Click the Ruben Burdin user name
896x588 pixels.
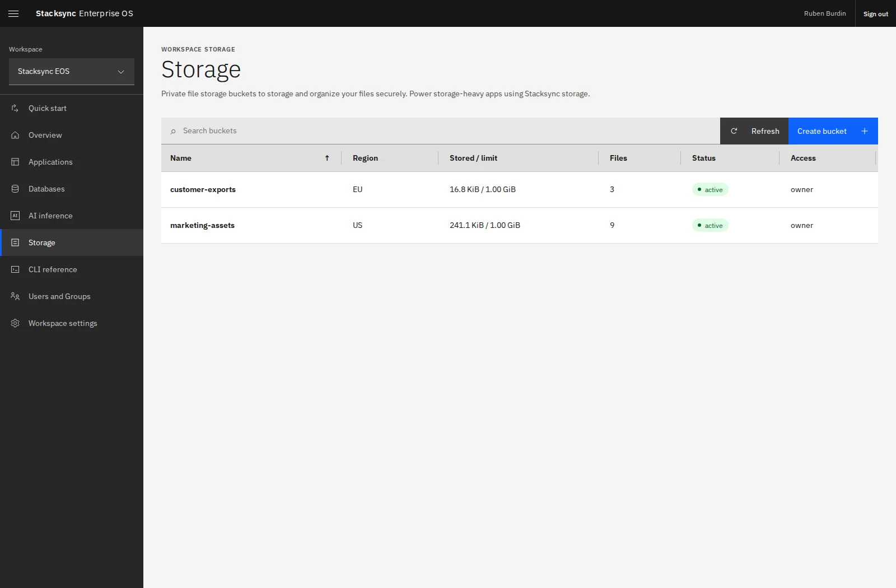pos(825,13)
